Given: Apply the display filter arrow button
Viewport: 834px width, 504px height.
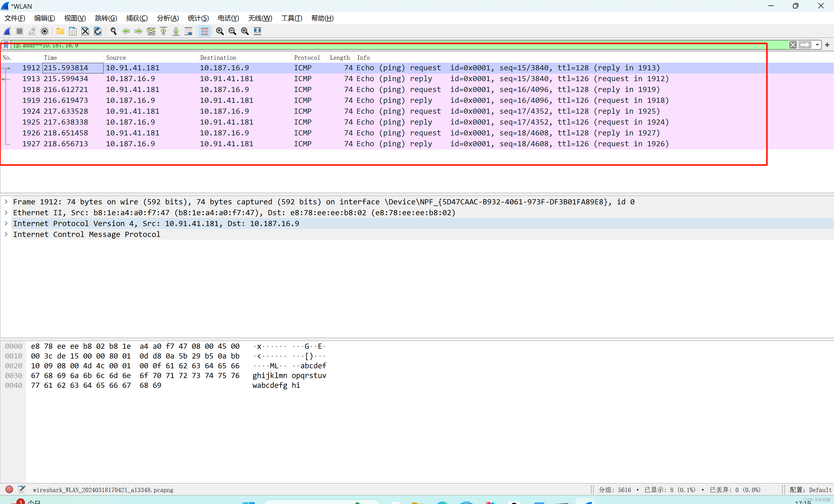Looking at the screenshot, I should click(805, 45).
